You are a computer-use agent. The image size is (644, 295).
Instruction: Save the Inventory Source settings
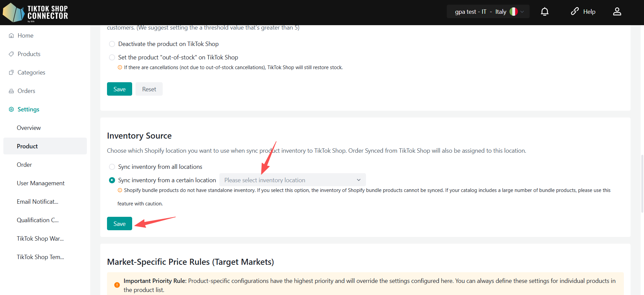point(119,224)
